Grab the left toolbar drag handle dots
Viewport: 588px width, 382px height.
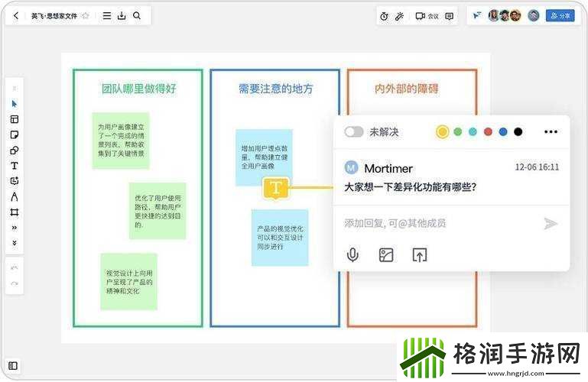tap(15, 89)
